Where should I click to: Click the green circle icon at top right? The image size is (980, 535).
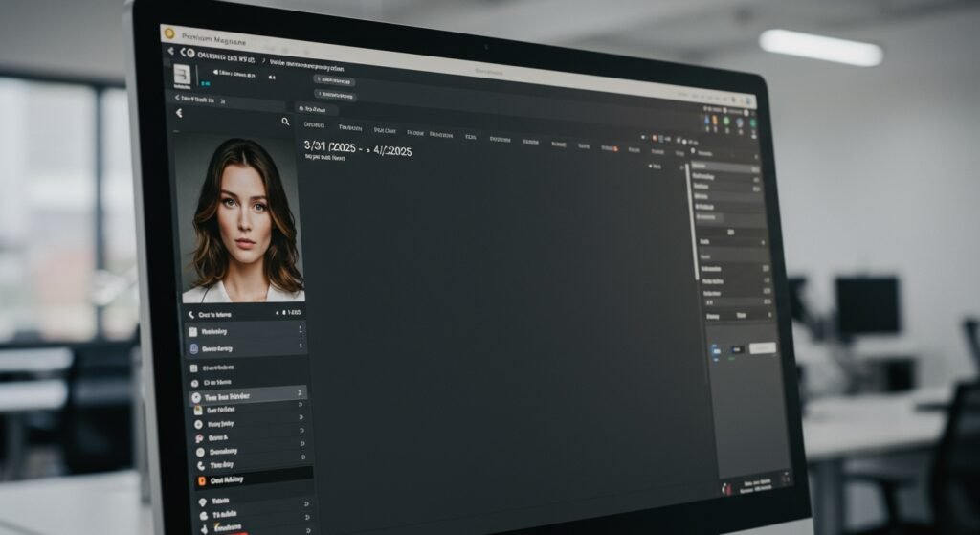[727, 122]
